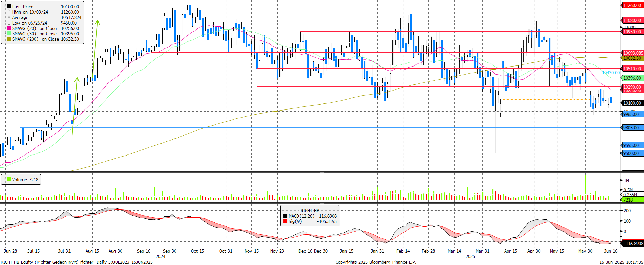Click the Low marker icon in legend
644x265 pixels.
click(x=9, y=23)
